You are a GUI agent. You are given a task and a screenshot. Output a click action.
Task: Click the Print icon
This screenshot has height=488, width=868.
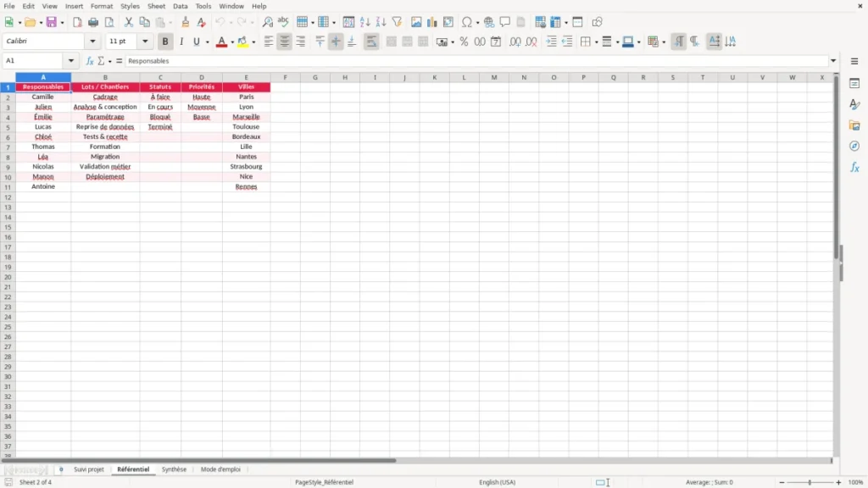point(93,22)
